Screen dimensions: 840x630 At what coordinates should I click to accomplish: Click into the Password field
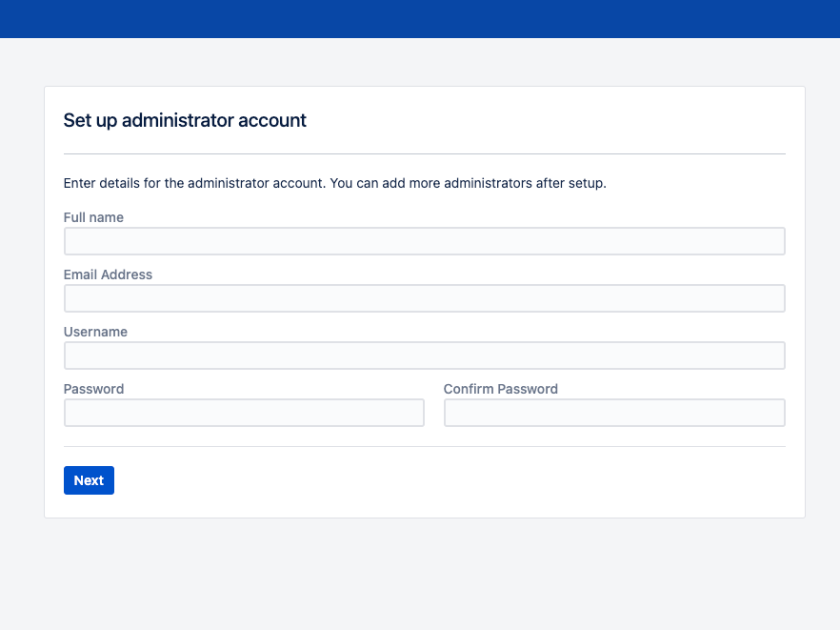coord(244,413)
